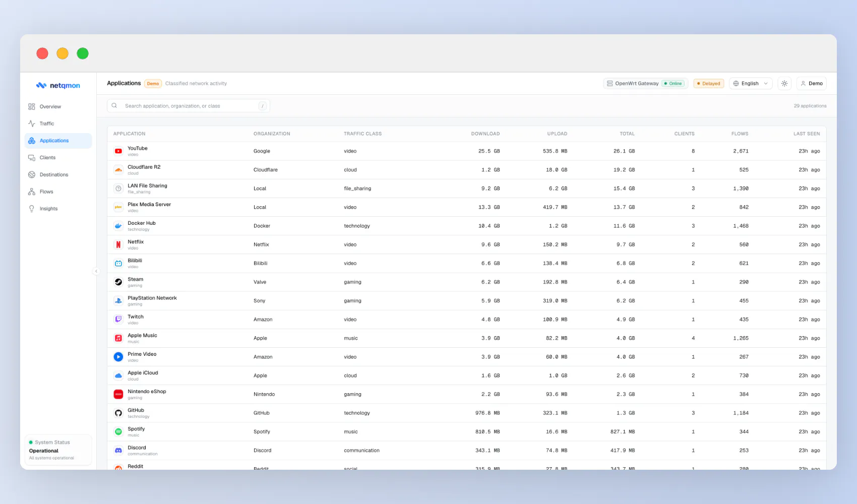Select Applications in the sidebar

pos(58,141)
